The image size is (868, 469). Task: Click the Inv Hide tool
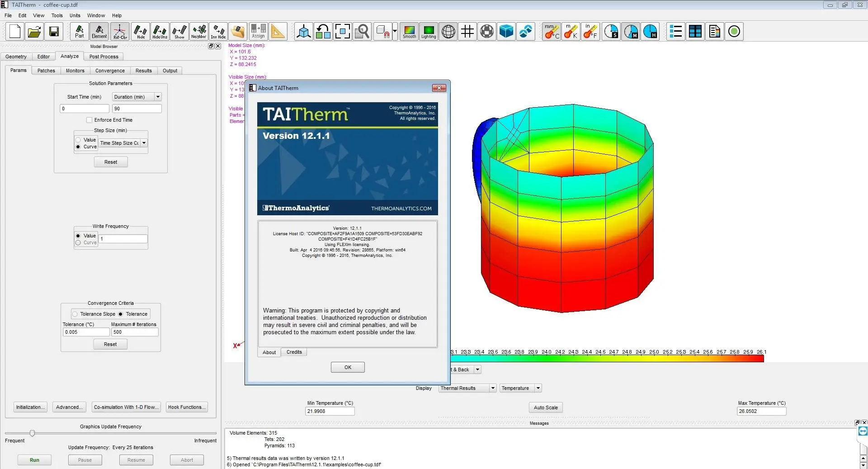[218, 32]
